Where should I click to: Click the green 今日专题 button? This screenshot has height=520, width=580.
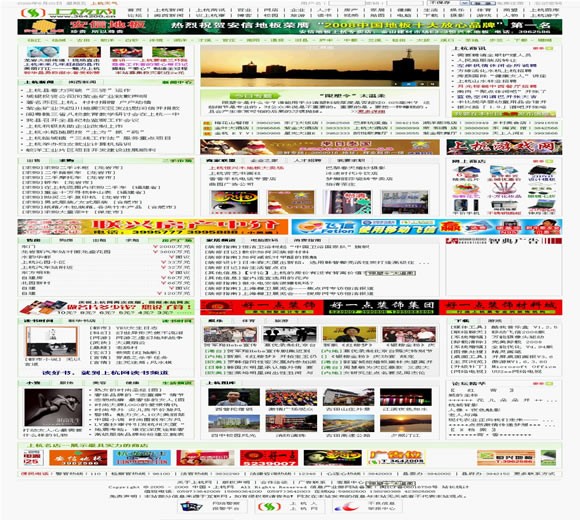pyautogui.click(x=255, y=95)
